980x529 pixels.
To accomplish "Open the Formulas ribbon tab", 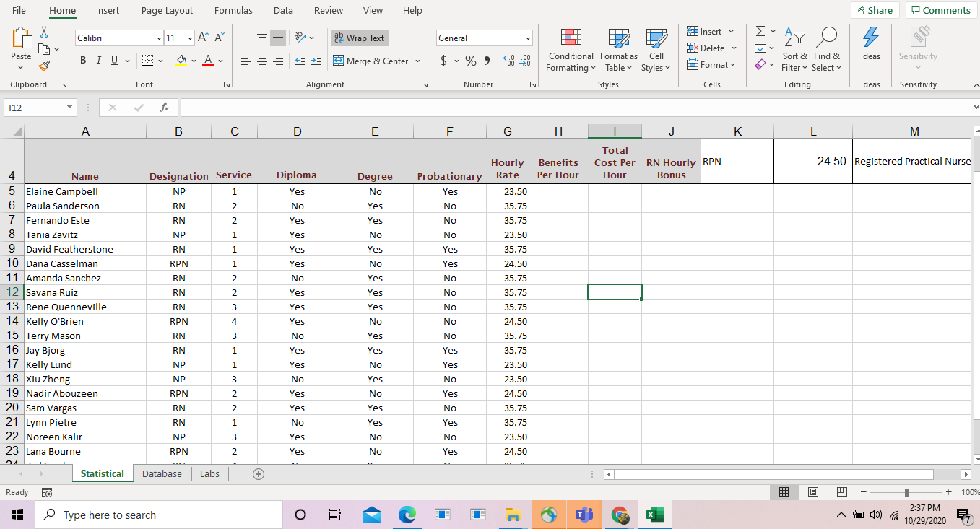I will [x=233, y=11].
